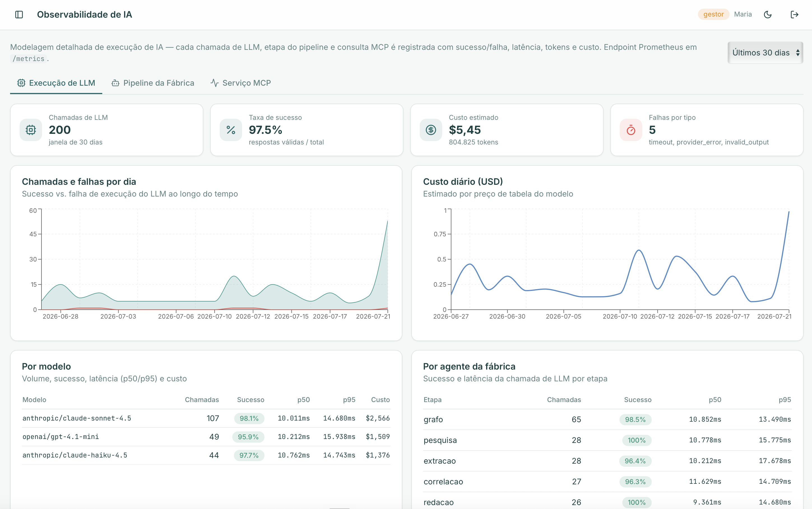
Task: Click the Maria user name
Action: [x=743, y=14]
